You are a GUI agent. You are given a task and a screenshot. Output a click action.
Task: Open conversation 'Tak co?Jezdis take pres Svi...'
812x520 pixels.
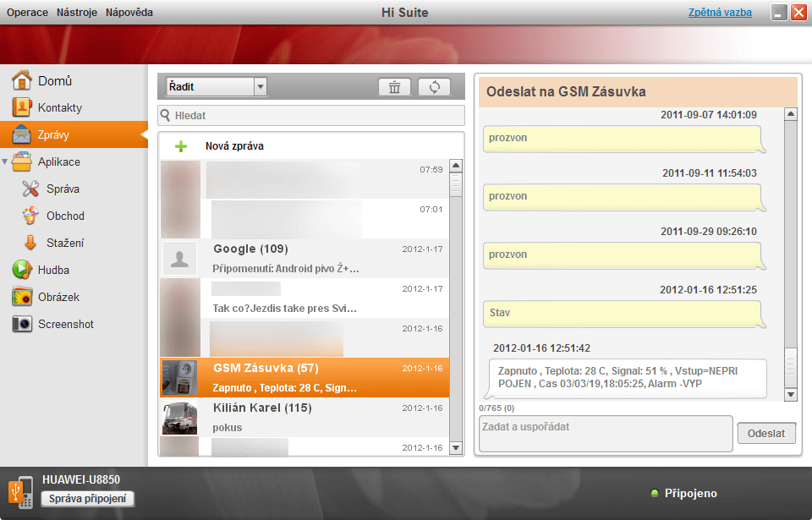pyautogui.click(x=304, y=298)
